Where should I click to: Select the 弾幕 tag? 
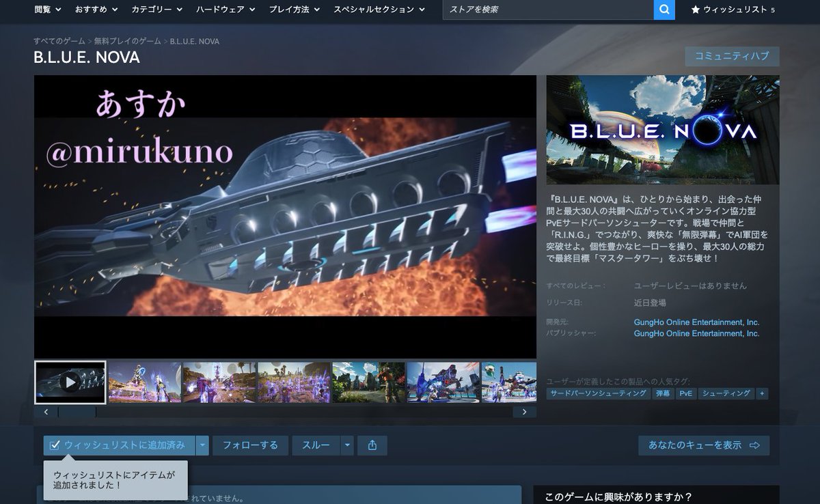point(662,394)
